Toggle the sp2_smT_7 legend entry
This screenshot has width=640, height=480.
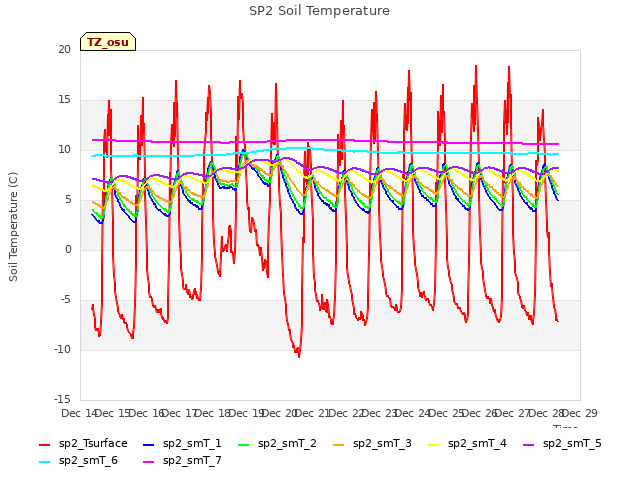pos(182,461)
